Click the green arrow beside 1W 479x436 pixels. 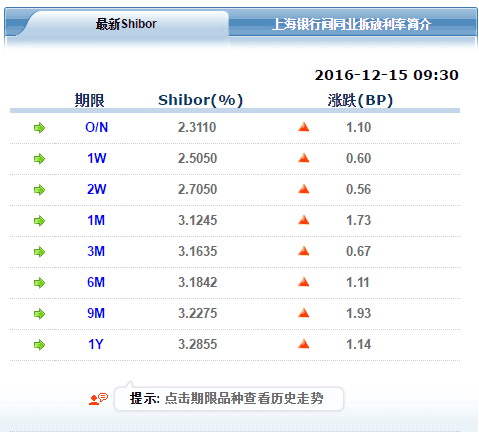pos(39,159)
